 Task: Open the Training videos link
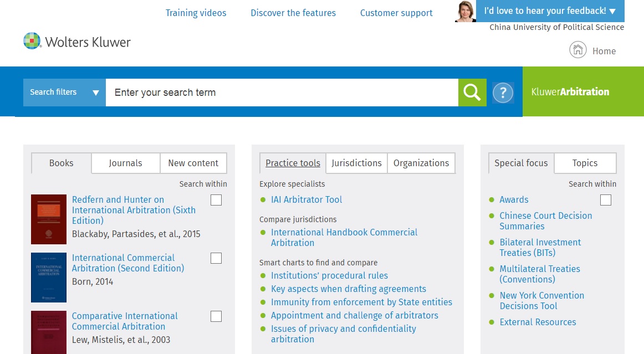(x=196, y=13)
